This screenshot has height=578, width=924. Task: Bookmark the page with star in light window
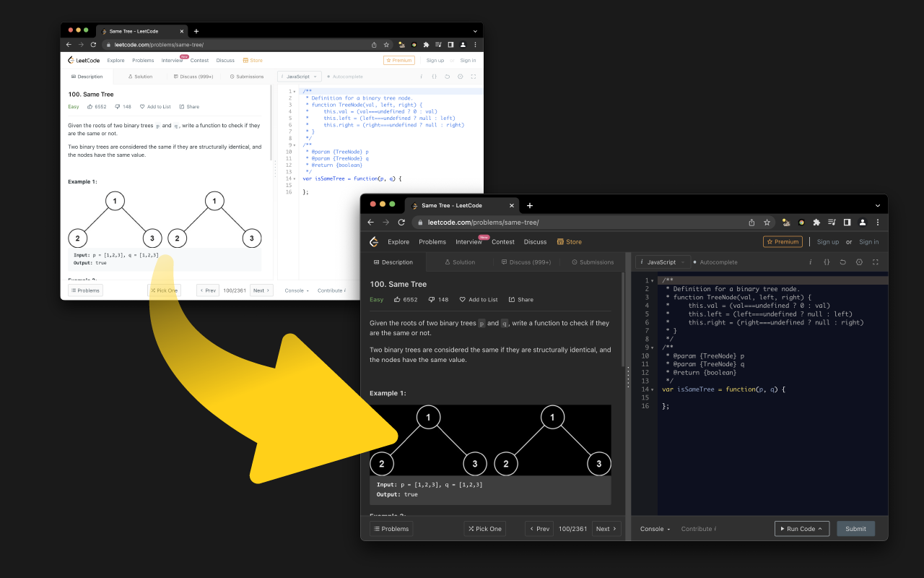[386, 45]
